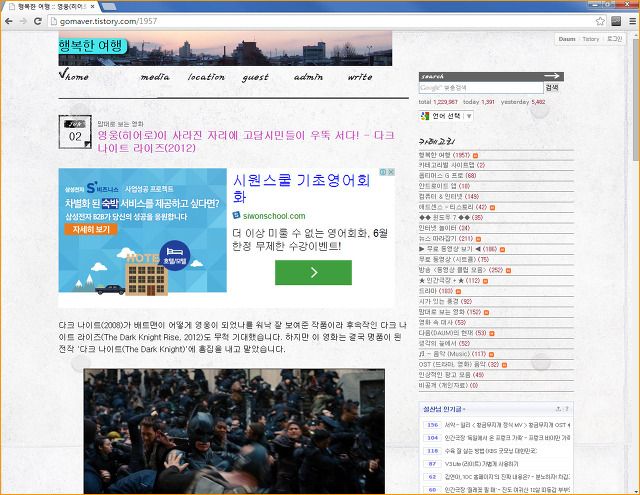Open category 윈도우 7 (35)
This screenshot has height=495, width=640.
451,218
